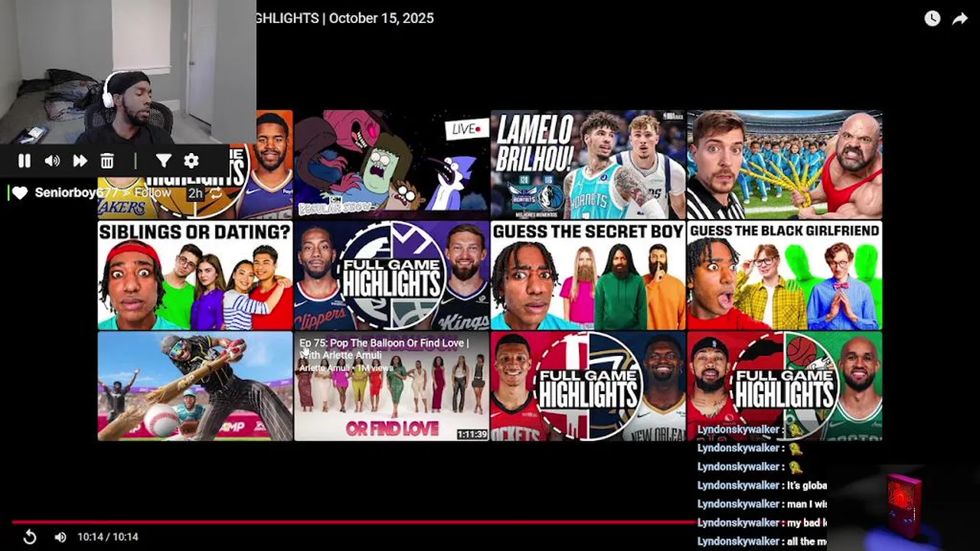The image size is (980, 551).
Task: Click the Seniorboy677 username
Action: pyautogui.click(x=77, y=193)
